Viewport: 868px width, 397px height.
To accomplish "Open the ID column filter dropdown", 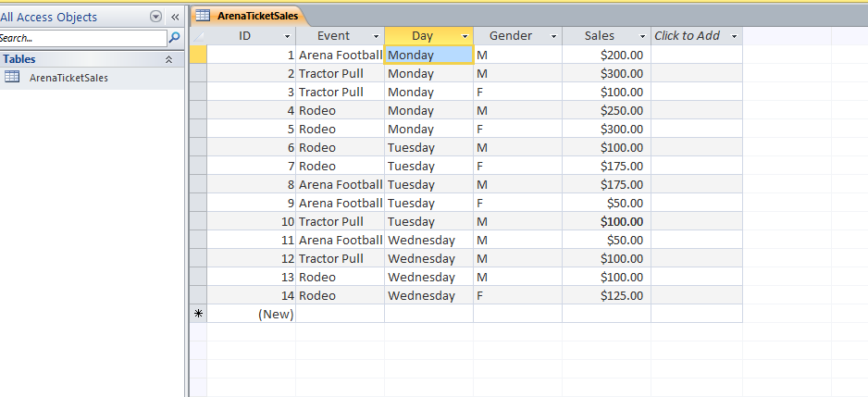I will coord(288,36).
